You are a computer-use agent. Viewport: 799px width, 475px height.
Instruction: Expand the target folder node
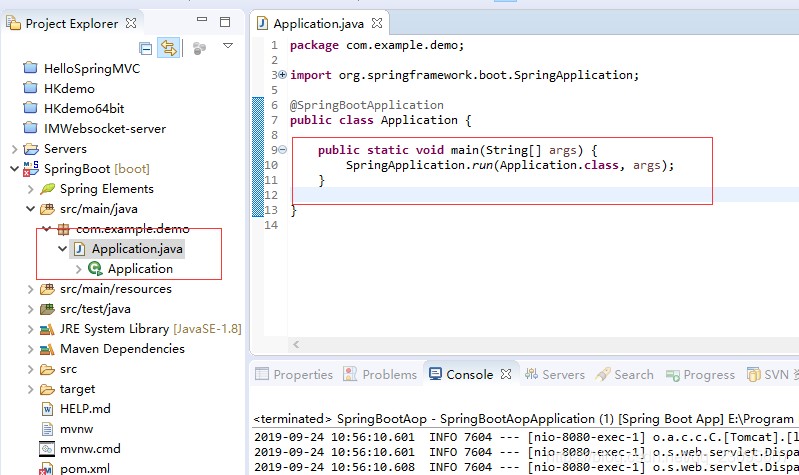[x=31, y=389]
